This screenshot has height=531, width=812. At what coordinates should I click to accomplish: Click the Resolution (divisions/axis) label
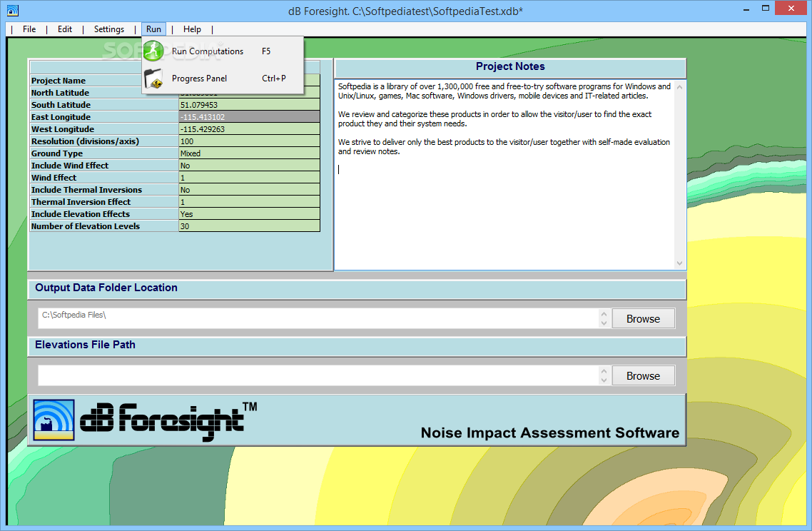pos(85,141)
